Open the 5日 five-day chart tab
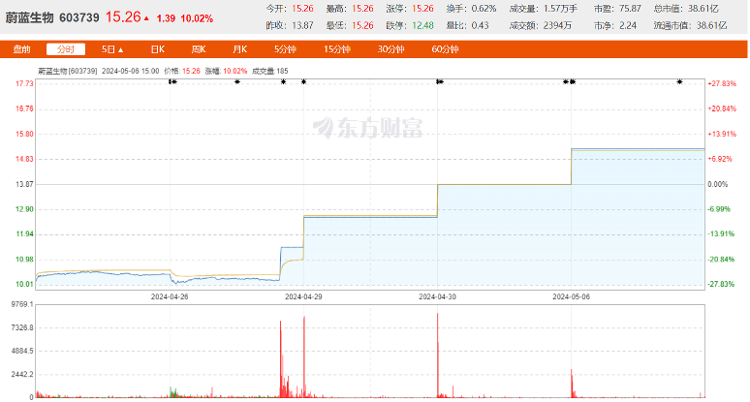This screenshot has height=402, width=750. (x=109, y=49)
